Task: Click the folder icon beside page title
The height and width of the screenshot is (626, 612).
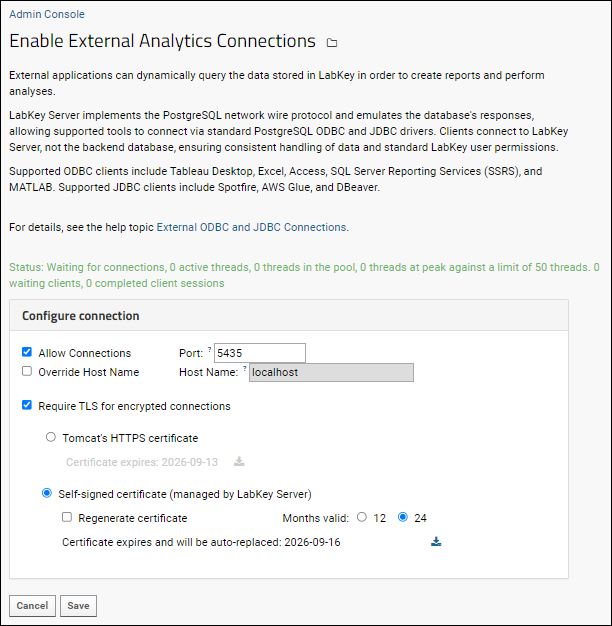Action: click(x=332, y=42)
